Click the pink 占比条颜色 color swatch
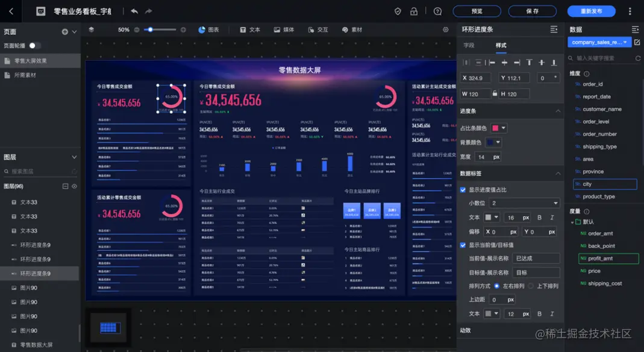Screen dimensions: 644x352 tap(496, 128)
